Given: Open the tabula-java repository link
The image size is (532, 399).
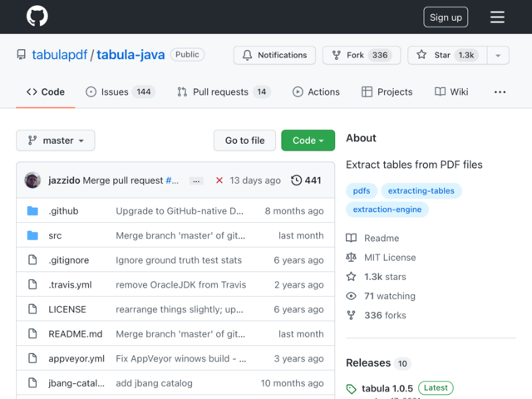Looking at the screenshot, I should 131,55.
